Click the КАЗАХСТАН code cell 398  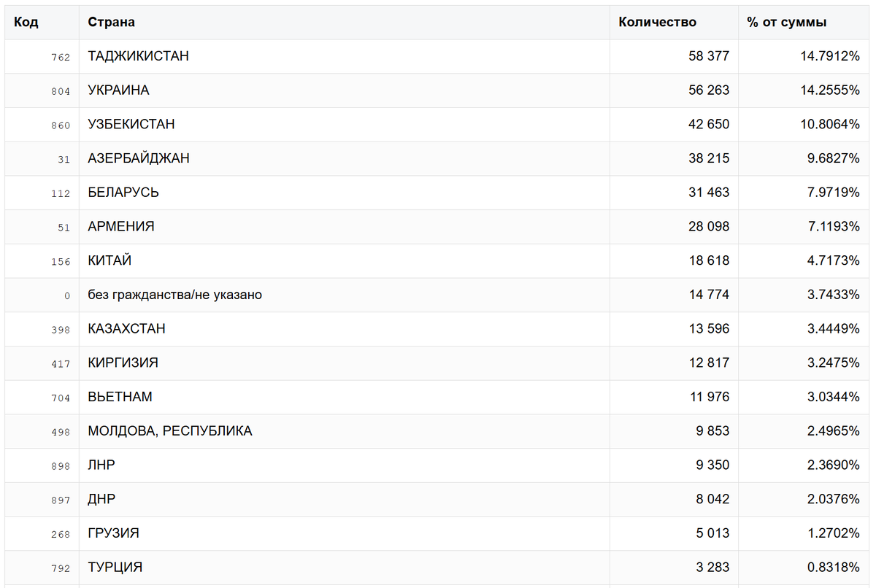point(61,330)
